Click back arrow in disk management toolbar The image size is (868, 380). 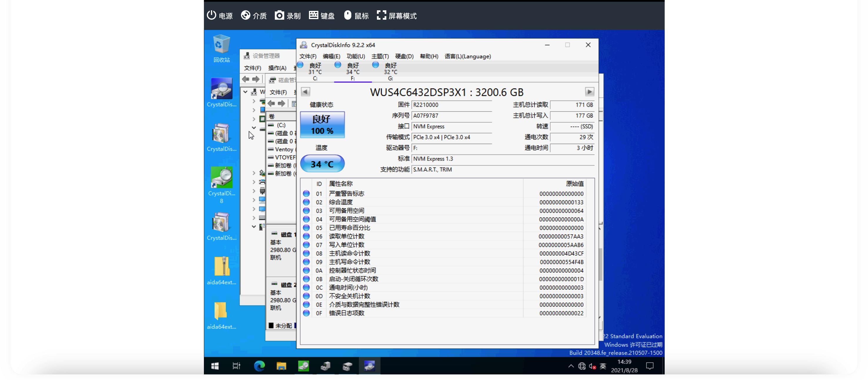click(271, 103)
